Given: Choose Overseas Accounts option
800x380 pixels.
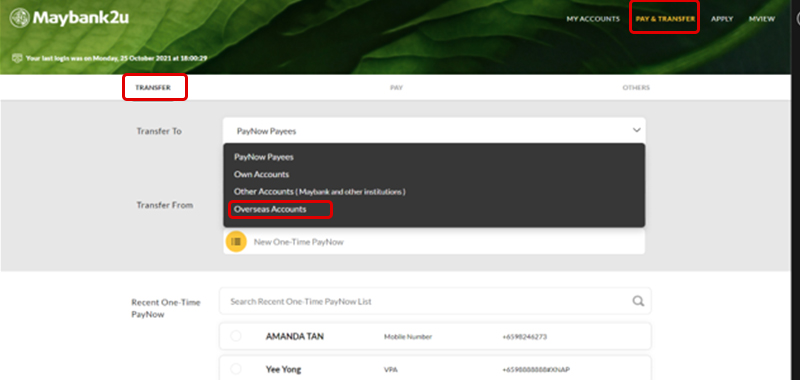Looking at the screenshot, I should pyautogui.click(x=270, y=209).
